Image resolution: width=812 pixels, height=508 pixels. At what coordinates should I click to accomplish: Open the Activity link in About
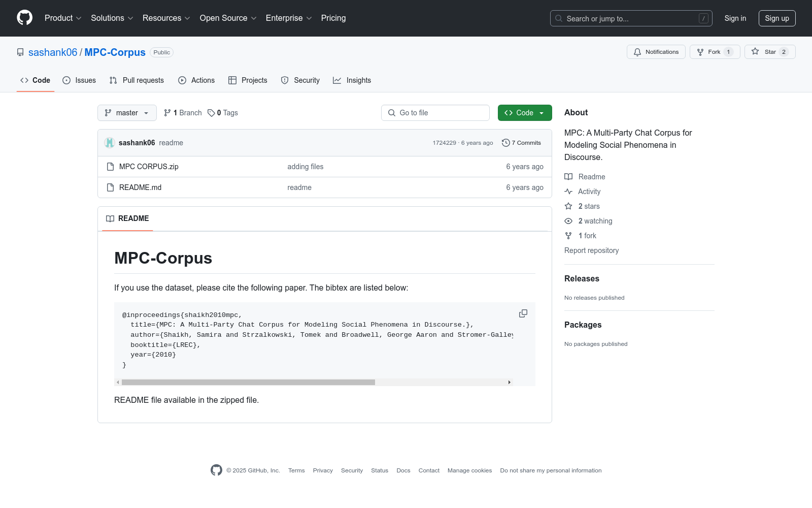tap(583, 192)
